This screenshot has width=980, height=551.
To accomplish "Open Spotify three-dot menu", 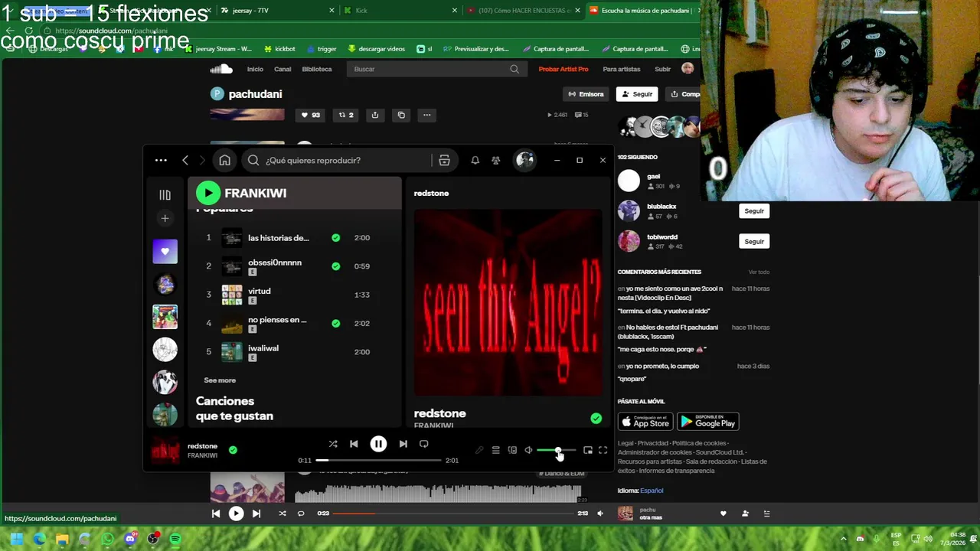I will pyautogui.click(x=161, y=160).
